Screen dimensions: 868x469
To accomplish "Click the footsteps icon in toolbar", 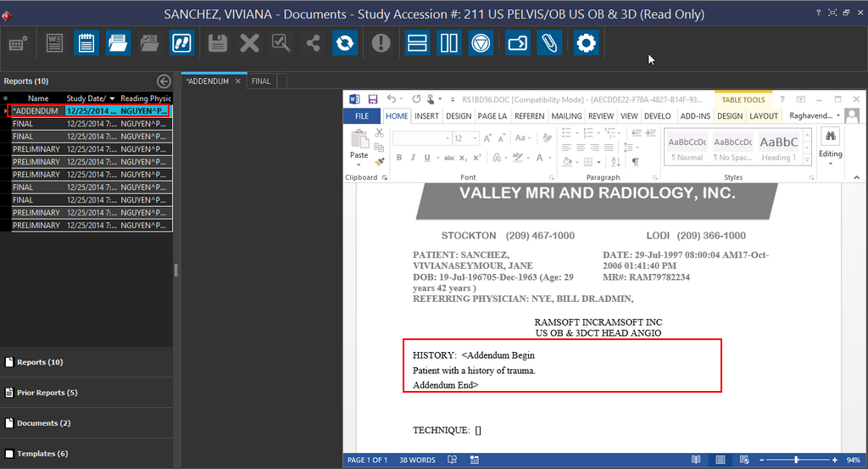I will (181, 42).
